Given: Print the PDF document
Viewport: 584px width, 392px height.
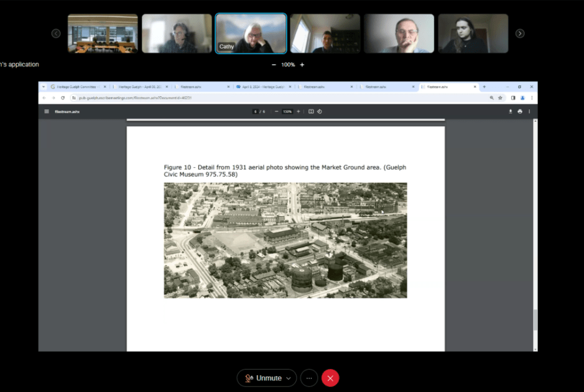Looking at the screenshot, I should pyautogui.click(x=520, y=112).
